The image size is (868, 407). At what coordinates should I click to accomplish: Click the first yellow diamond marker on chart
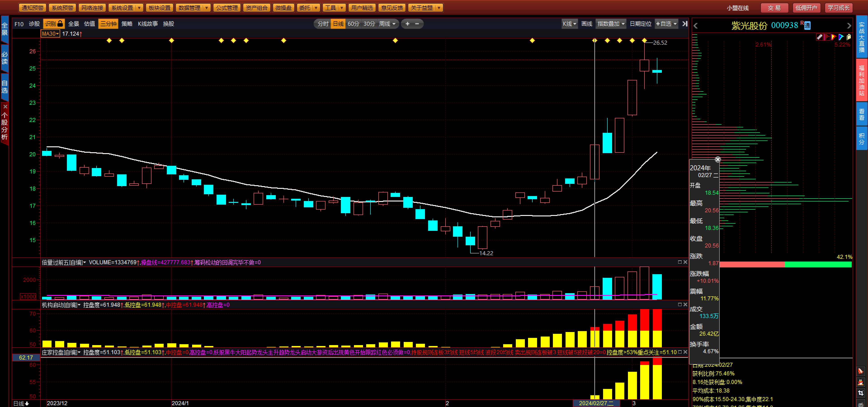point(109,40)
